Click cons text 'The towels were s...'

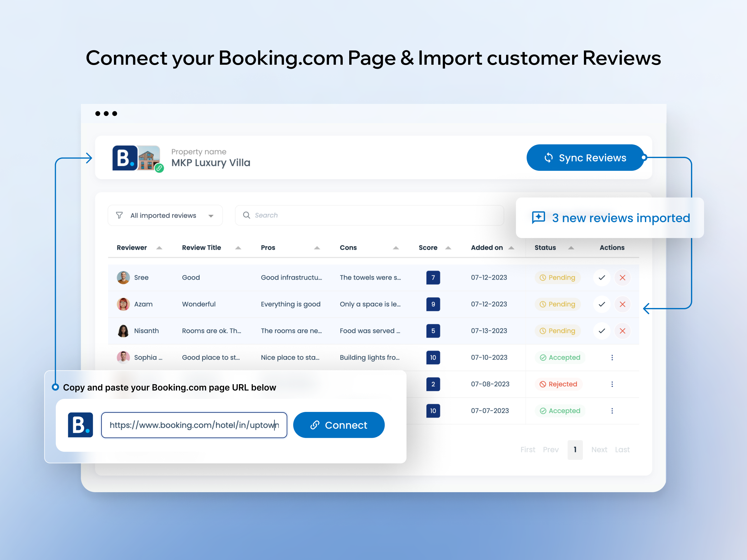click(370, 278)
